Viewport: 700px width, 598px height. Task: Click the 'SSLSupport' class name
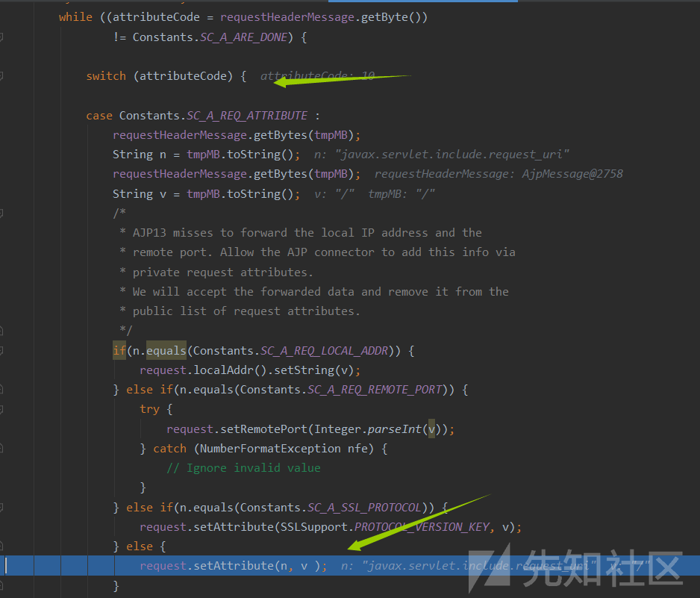pyautogui.click(x=314, y=527)
